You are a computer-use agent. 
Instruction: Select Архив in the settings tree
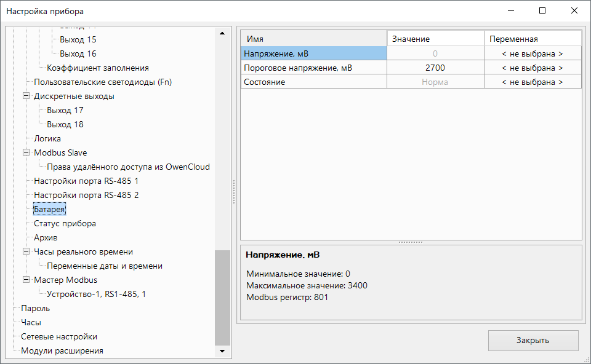[46, 238]
